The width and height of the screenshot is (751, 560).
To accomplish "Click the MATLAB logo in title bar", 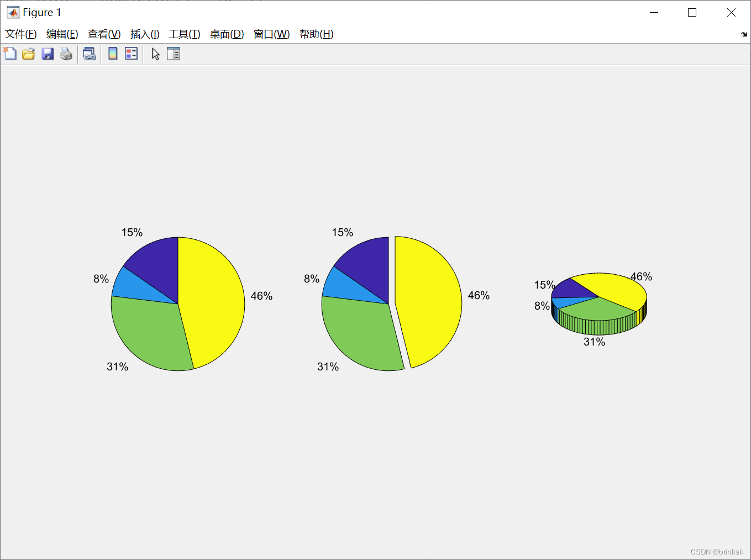I will [13, 12].
